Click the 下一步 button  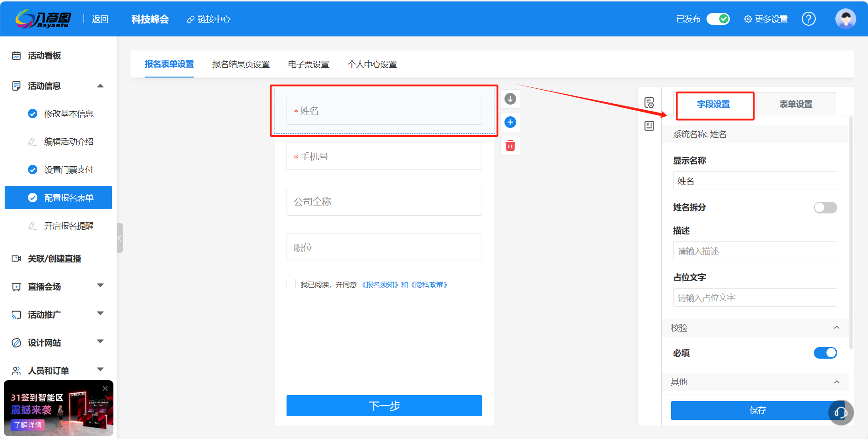384,406
